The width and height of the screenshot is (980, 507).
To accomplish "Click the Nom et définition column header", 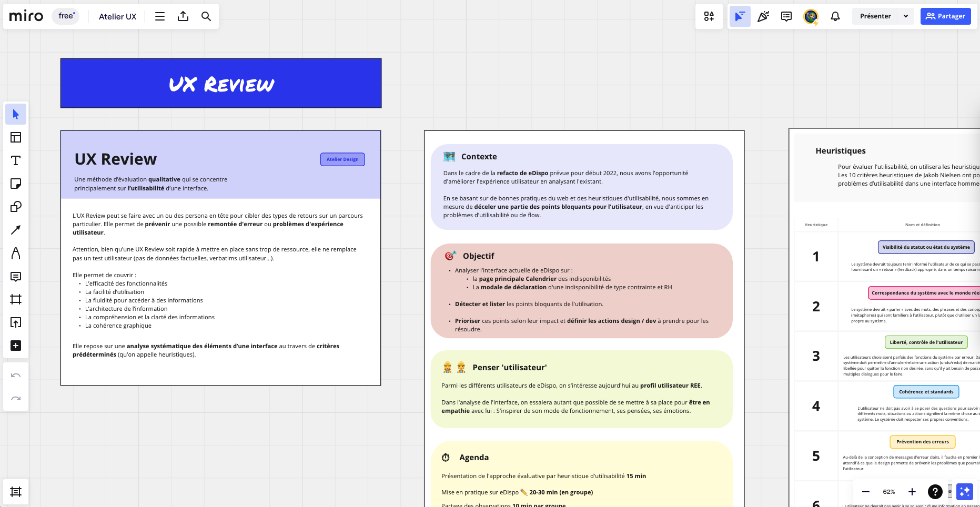I will (x=922, y=225).
